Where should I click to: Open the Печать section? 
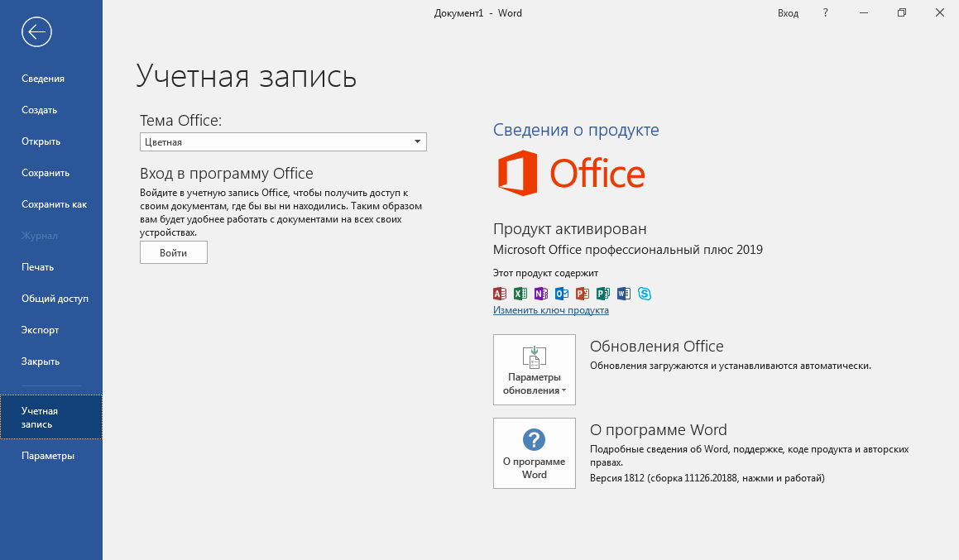coord(38,267)
